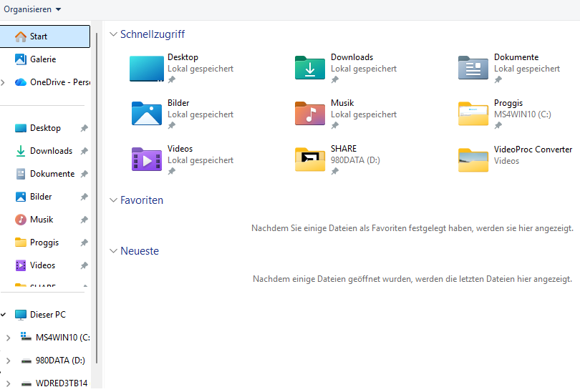
Task: Collapse the Favoriten section
Action: click(x=114, y=200)
